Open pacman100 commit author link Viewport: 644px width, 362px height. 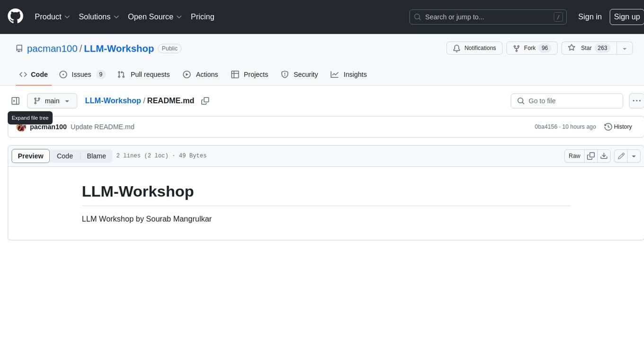[x=48, y=127]
